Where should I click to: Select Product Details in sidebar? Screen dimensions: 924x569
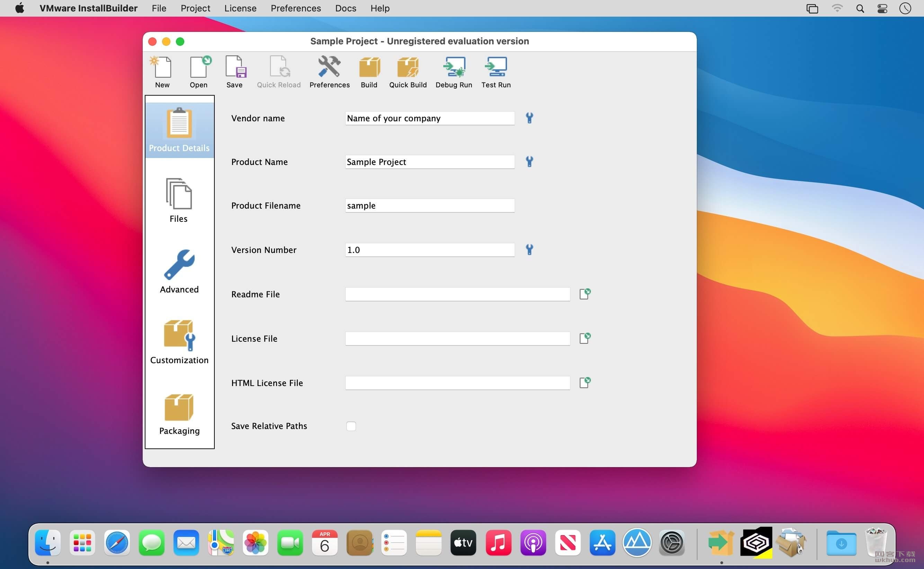coord(179,130)
